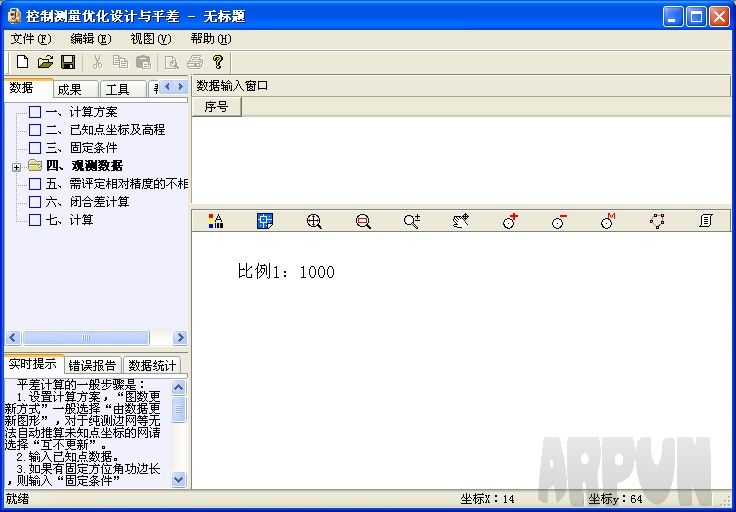Click the printer icon
The width and height of the screenshot is (736, 512).
point(195,62)
